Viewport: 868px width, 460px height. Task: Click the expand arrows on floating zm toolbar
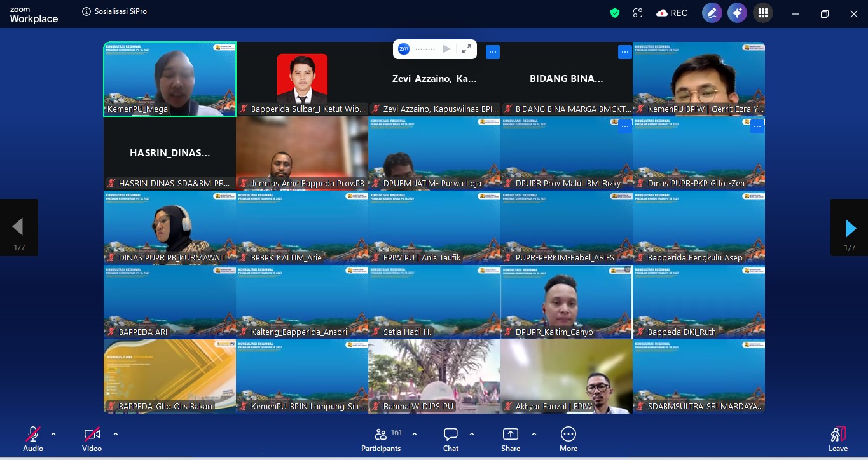pos(466,49)
